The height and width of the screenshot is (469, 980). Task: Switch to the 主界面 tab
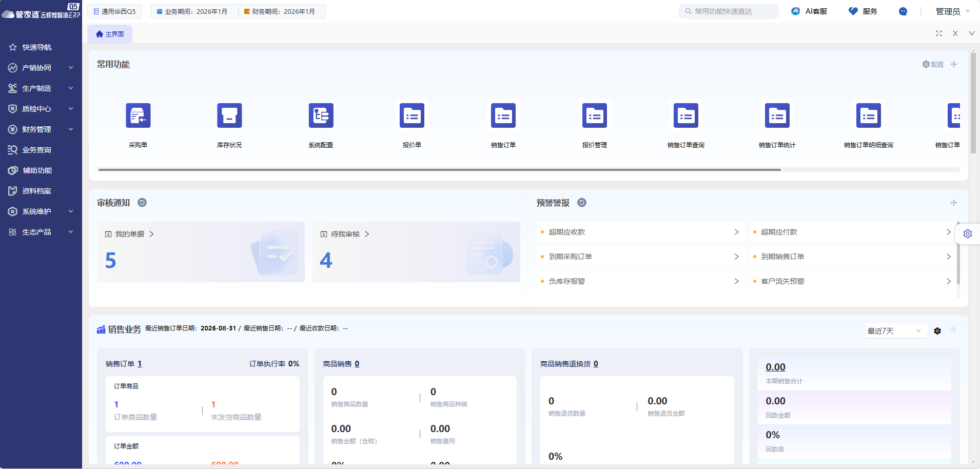(110, 34)
